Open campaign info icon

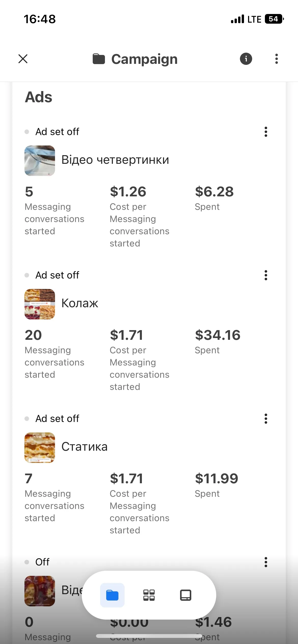246,59
